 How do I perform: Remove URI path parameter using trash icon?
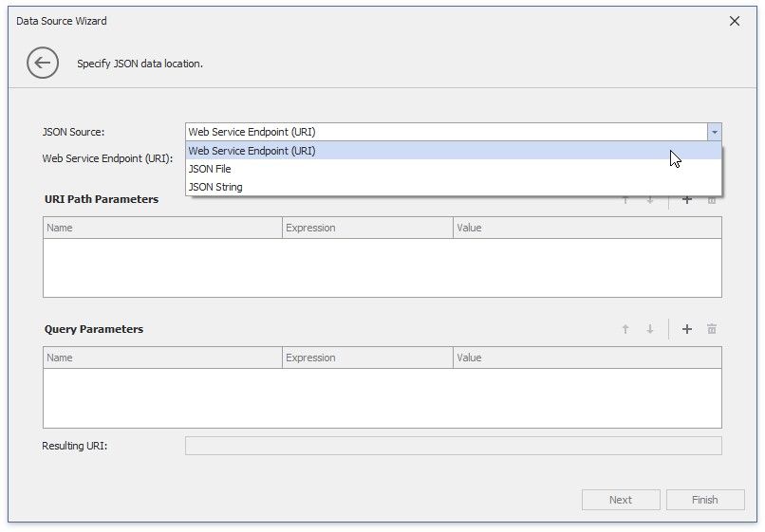pos(712,201)
